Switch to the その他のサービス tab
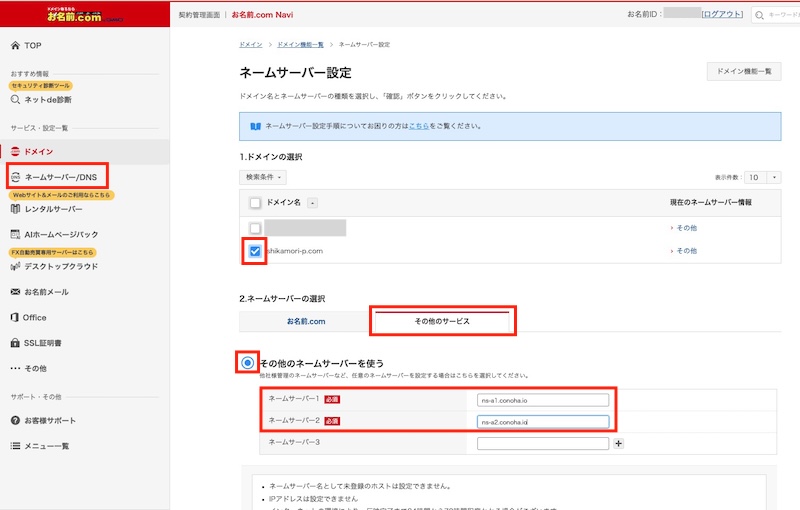The width and height of the screenshot is (800, 510). click(x=441, y=321)
